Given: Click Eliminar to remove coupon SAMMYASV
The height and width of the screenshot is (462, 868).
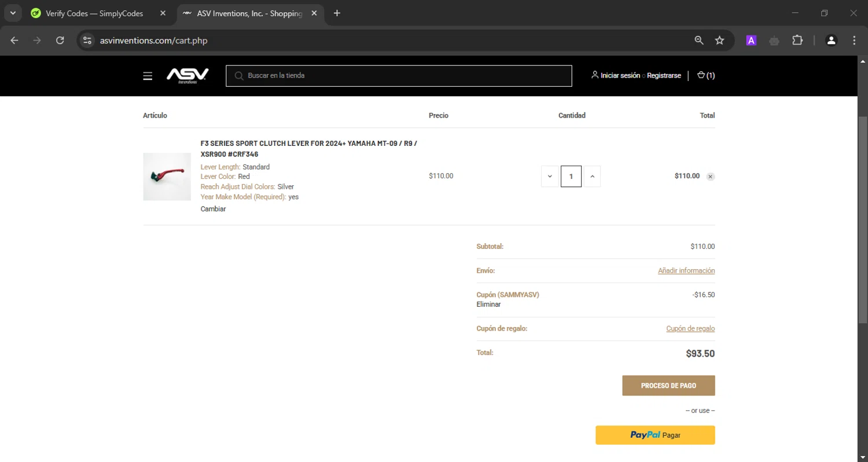Looking at the screenshot, I should pyautogui.click(x=488, y=304).
